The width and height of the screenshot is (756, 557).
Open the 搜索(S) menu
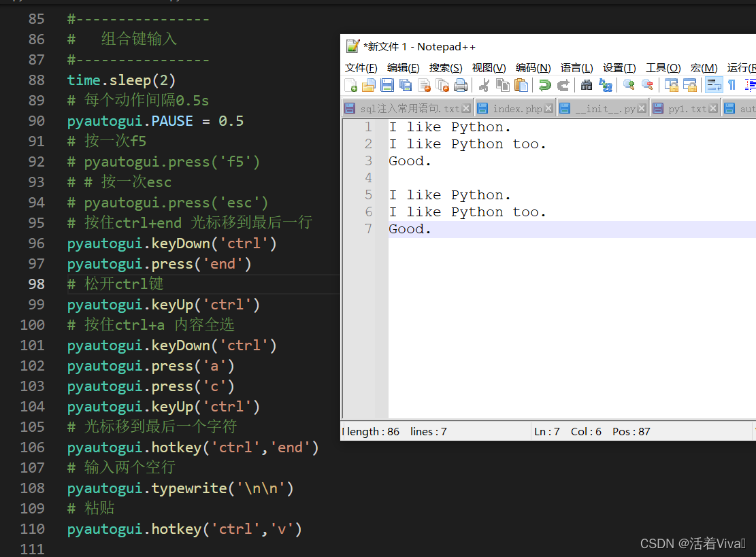coord(446,68)
